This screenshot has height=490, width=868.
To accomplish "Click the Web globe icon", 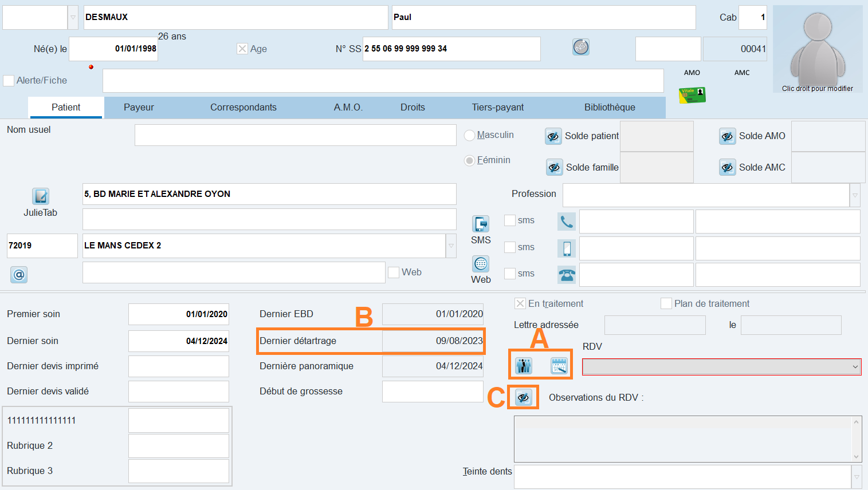I will point(481,264).
